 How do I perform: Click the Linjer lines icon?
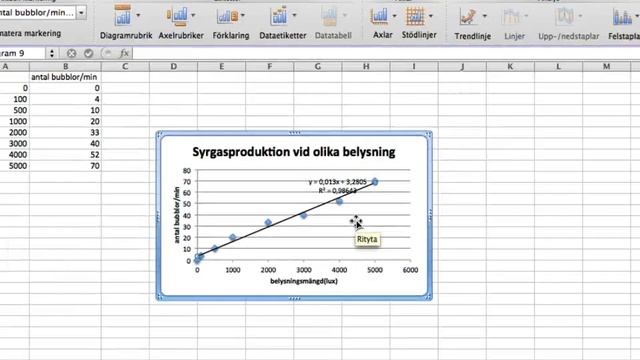510,17
